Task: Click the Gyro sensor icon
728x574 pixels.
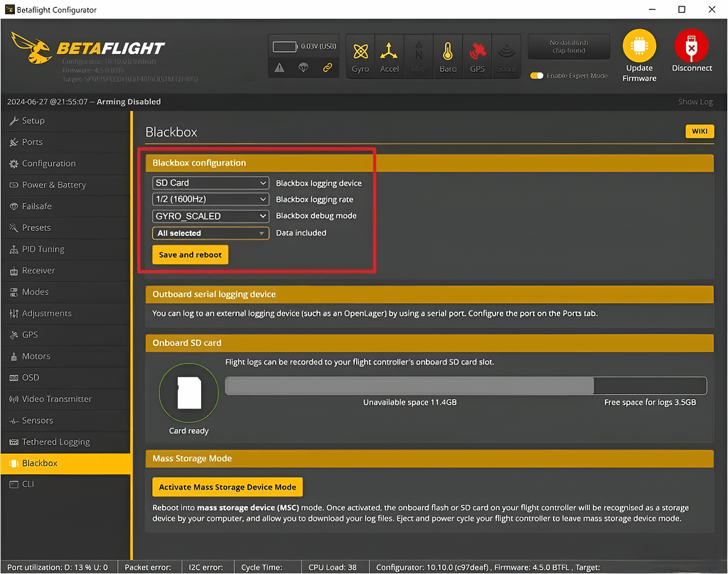Action: (360, 52)
